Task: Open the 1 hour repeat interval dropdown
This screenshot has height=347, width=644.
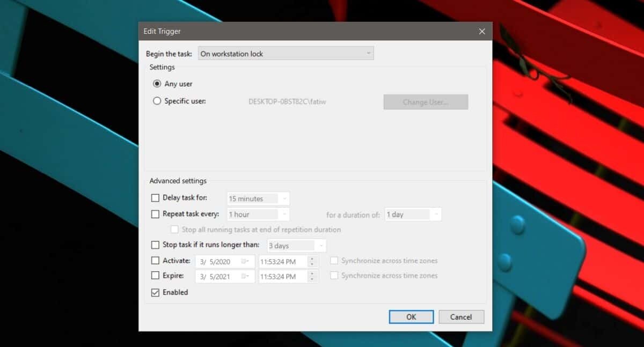Action: point(258,215)
